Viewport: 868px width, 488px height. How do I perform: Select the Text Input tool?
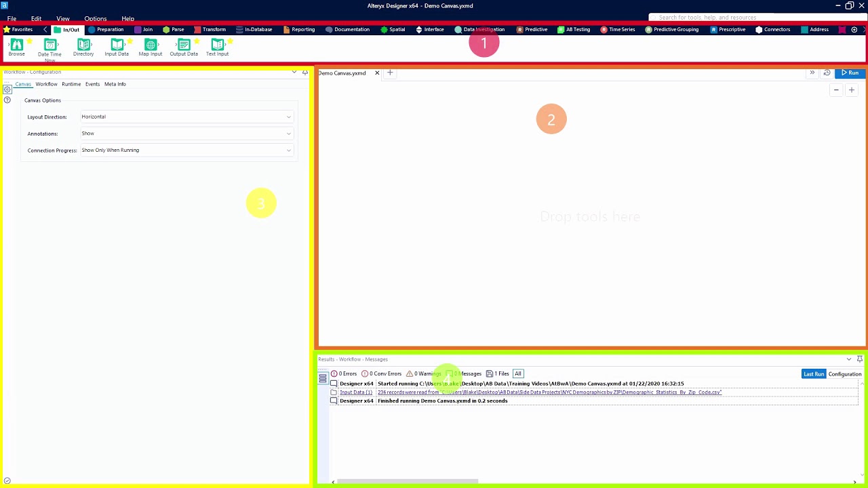point(217,47)
